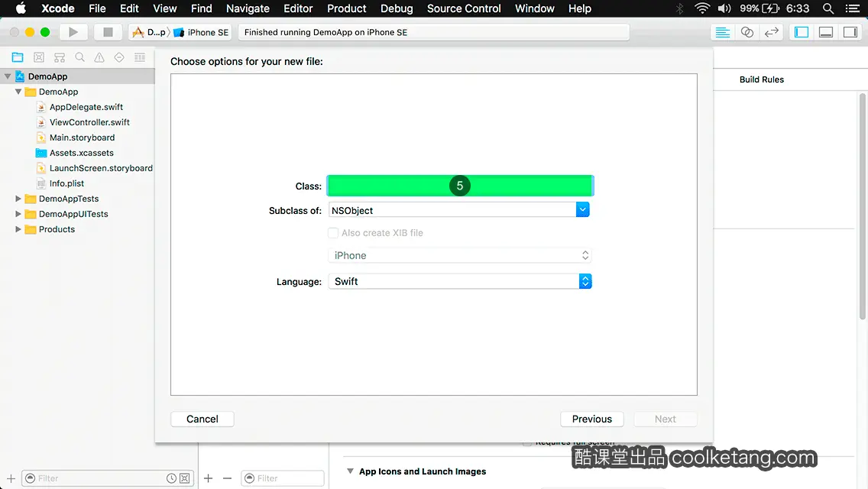Image resolution: width=868 pixels, height=489 pixels.
Task: Open Spotlight search in the menu bar
Action: tap(828, 8)
